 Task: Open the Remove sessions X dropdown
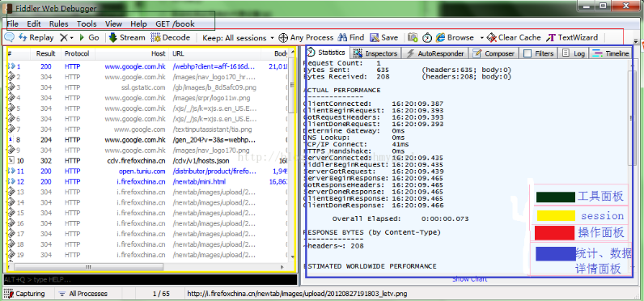pyautogui.click(x=66, y=37)
